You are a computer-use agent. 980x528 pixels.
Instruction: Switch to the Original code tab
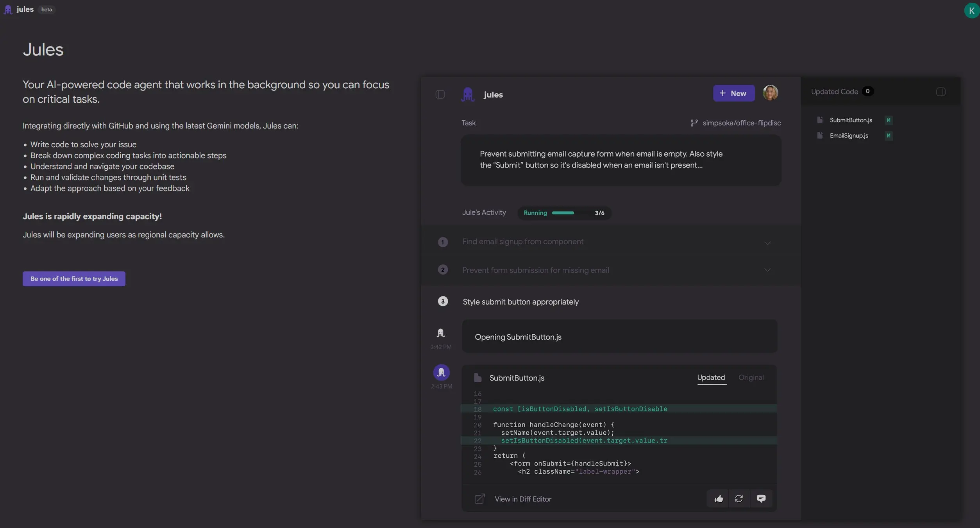[751, 378]
